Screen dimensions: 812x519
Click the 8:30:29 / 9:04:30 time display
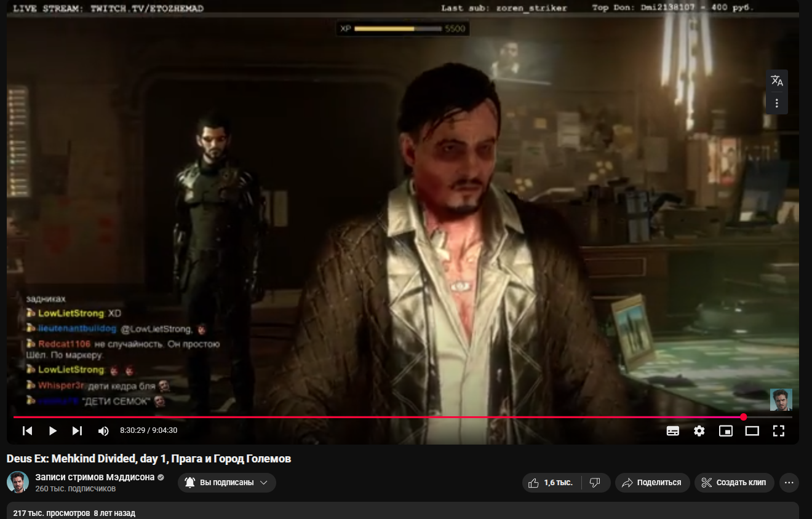(149, 430)
